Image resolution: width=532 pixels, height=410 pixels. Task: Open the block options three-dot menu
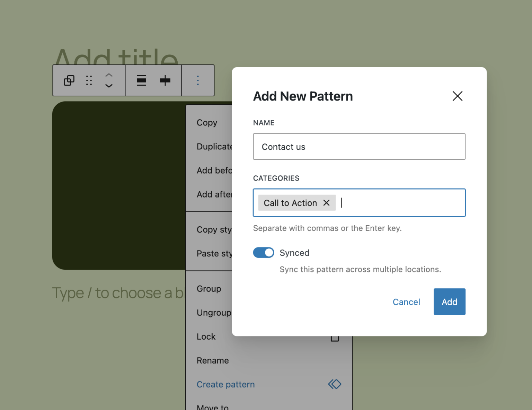pos(198,80)
